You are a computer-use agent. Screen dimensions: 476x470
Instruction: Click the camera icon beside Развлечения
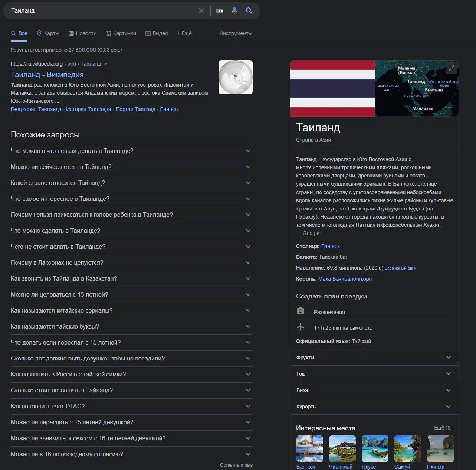[301, 311]
